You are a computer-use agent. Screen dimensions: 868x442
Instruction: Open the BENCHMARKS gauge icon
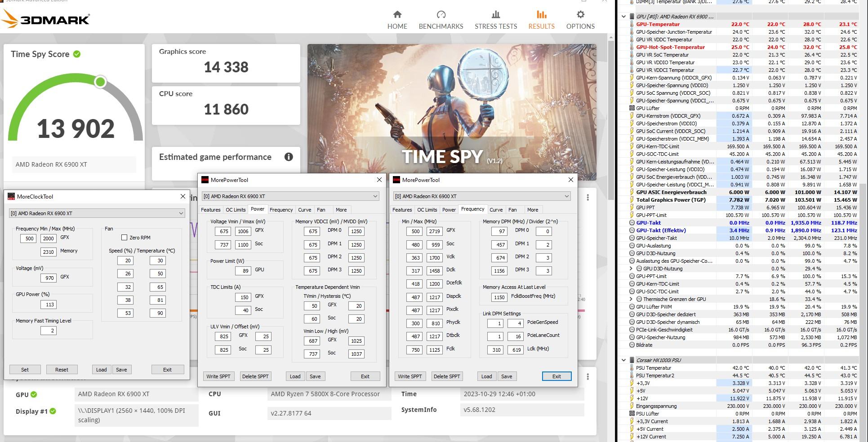[441, 15]
